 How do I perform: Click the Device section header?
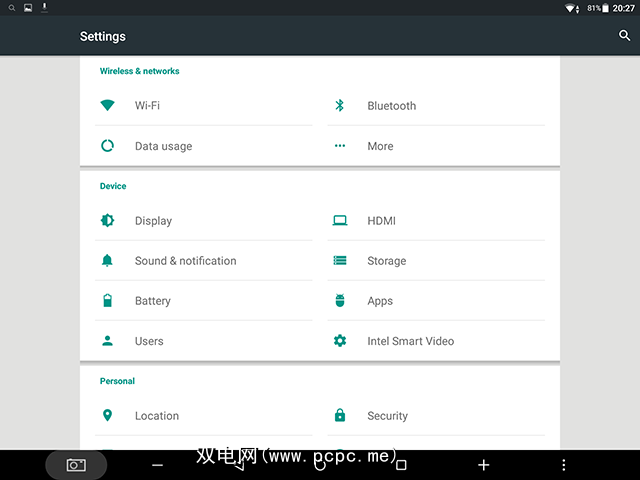[113, 186]
